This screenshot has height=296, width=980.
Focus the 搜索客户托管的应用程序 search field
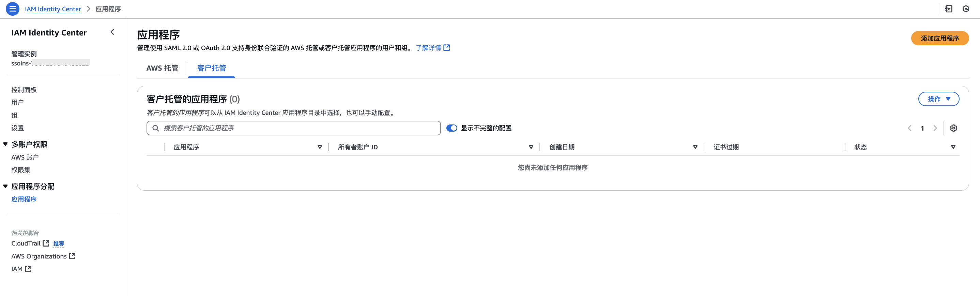294,128
